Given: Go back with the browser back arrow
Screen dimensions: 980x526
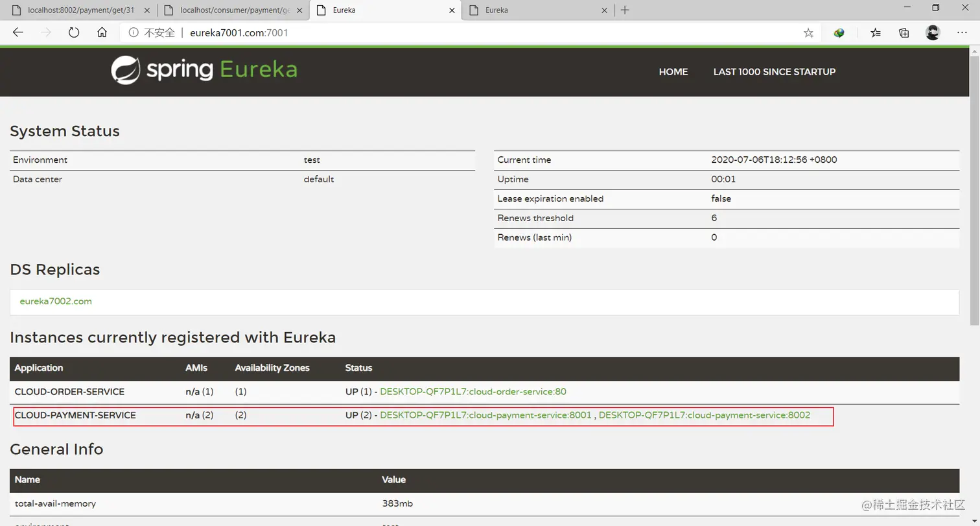Looking at the screenshot, I should click(17, 32).
